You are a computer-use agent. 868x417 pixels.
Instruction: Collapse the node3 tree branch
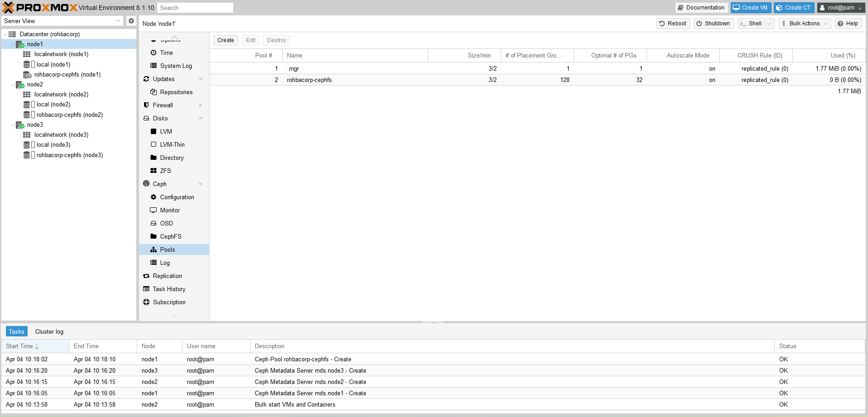[x=12, y=125]
